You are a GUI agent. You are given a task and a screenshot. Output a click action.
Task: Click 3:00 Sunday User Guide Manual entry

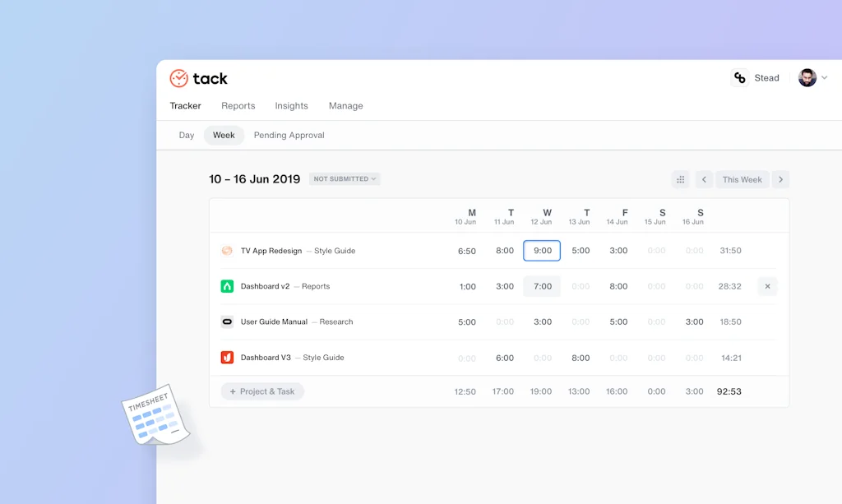[694, 322]
